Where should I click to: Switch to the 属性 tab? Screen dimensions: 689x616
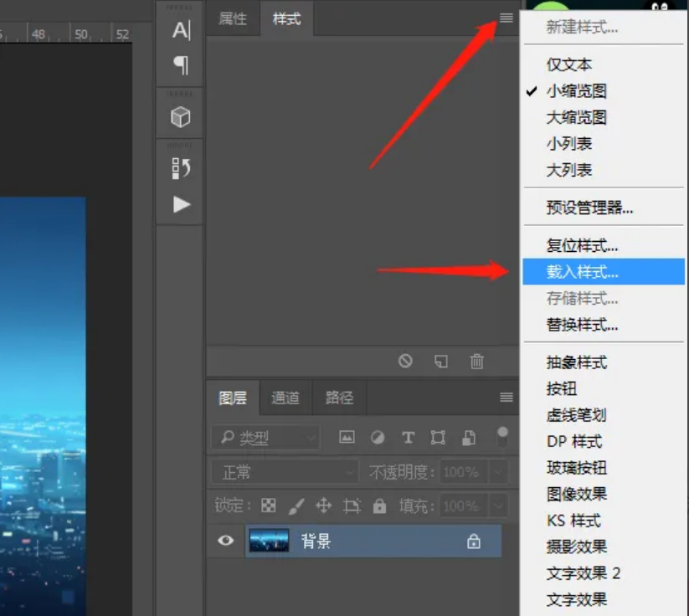pyautogui.click(x=232, y=18)
